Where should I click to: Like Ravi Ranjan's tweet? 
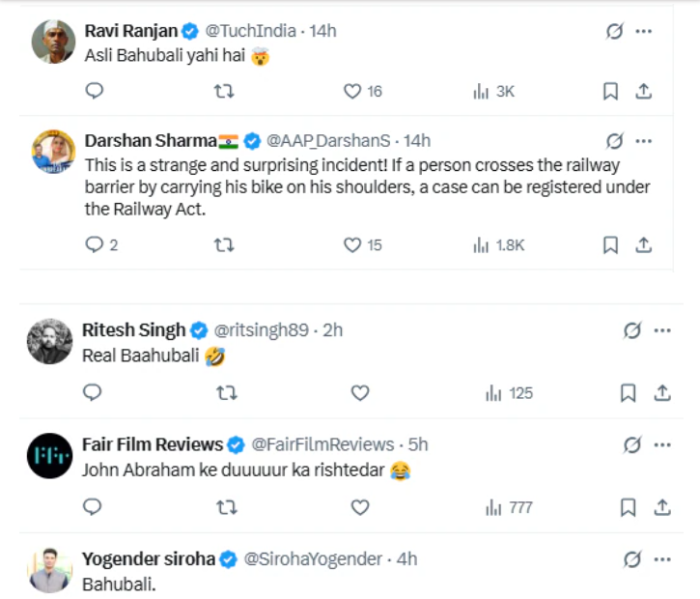pos(353,91)
